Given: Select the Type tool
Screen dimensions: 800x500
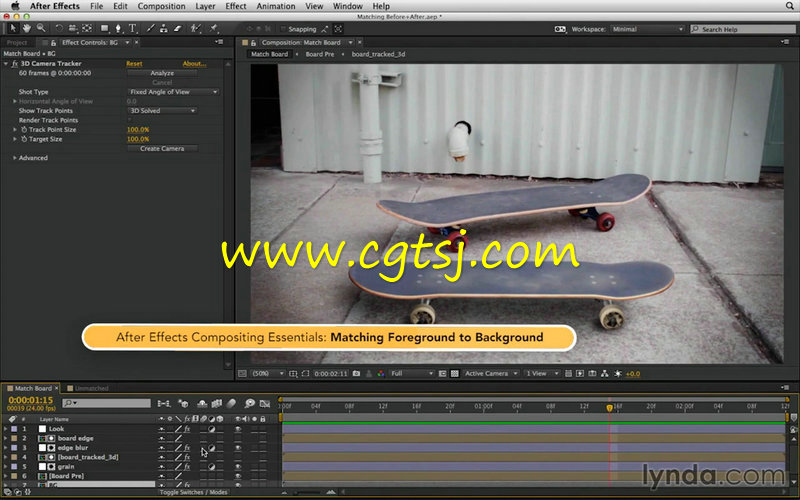Looking at the screenshot, I should pos(132,29).
